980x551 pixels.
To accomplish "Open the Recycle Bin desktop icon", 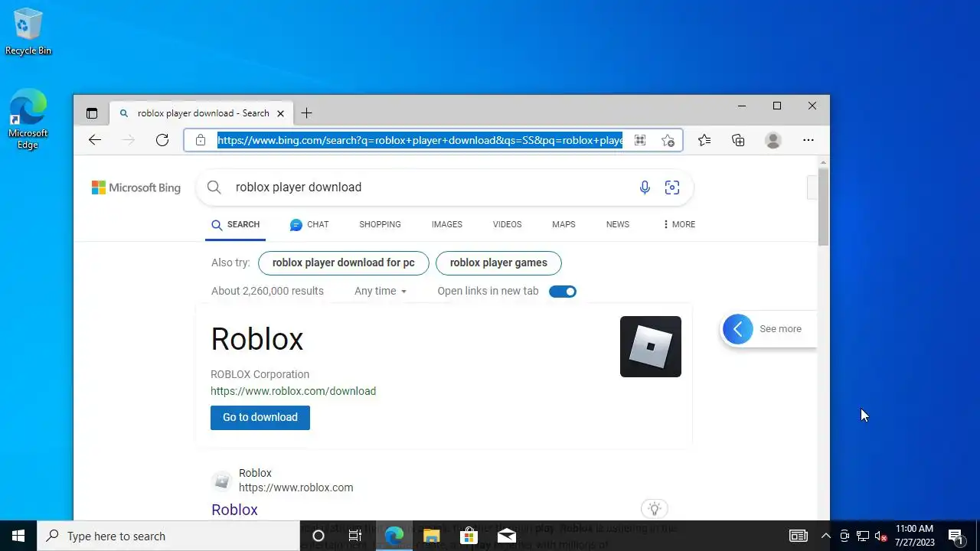I will (28, 32).
